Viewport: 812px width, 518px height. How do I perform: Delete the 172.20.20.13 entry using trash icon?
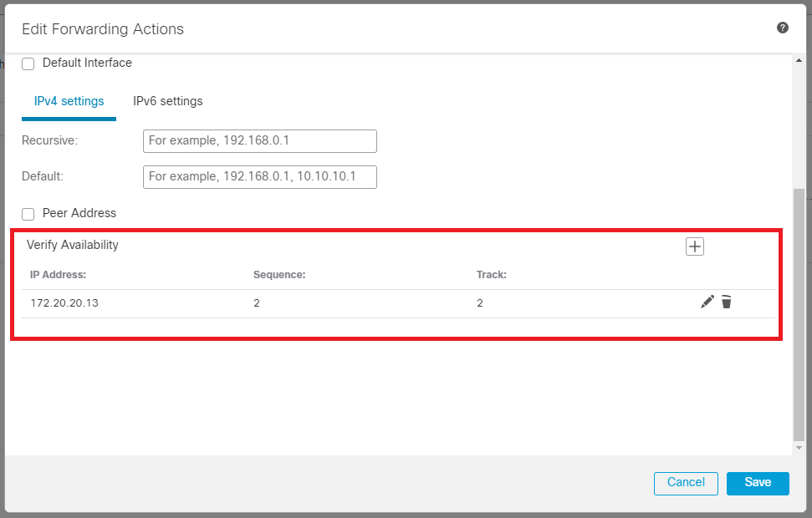(727, 302)
